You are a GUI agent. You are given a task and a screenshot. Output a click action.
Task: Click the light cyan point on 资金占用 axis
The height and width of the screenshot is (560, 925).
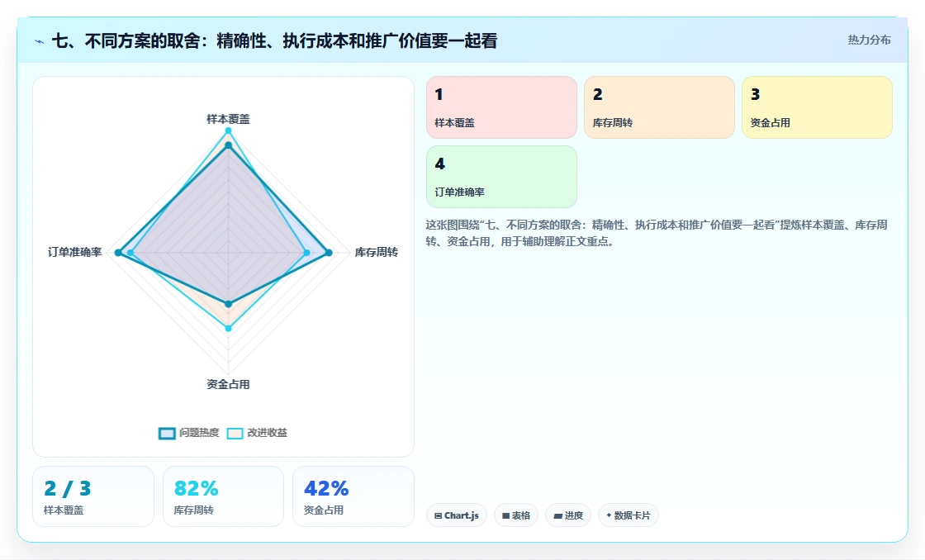228,328
